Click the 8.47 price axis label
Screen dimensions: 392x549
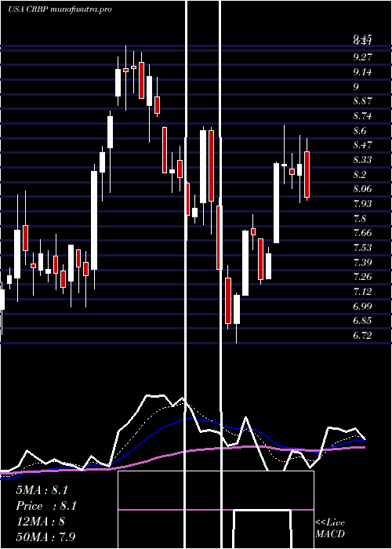click(362, 145)
